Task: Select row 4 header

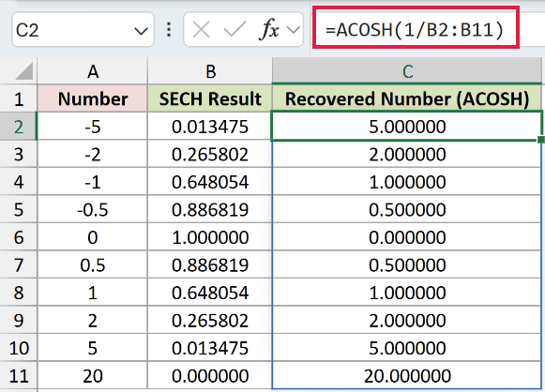Action: click(19, 182)
